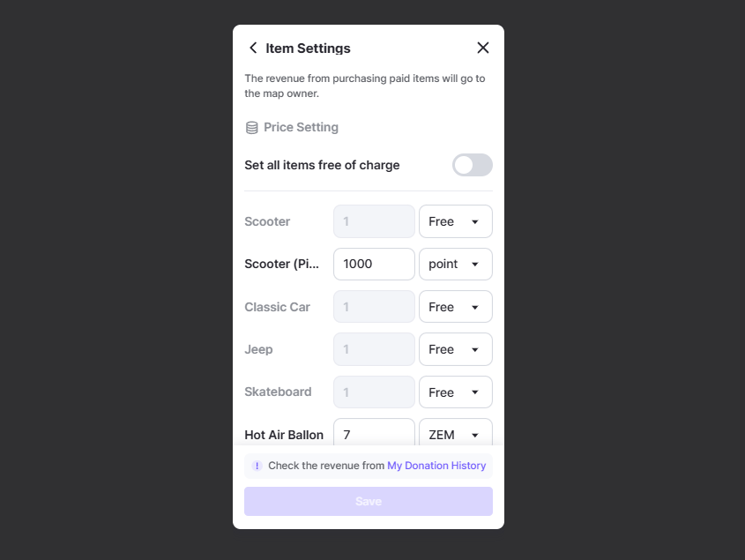Close the Item Settings dialog

click(x=482, y=49)
